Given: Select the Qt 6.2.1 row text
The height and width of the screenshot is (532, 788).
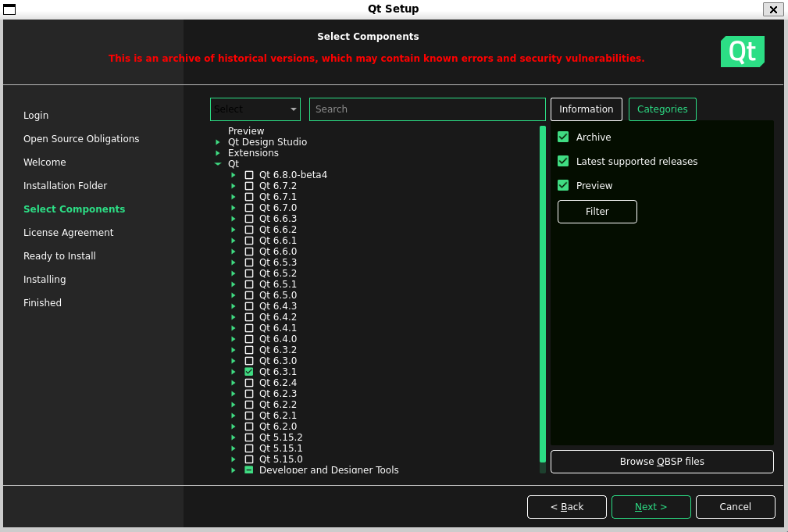Looking at the screenshot, I should [x=278, y=416].
